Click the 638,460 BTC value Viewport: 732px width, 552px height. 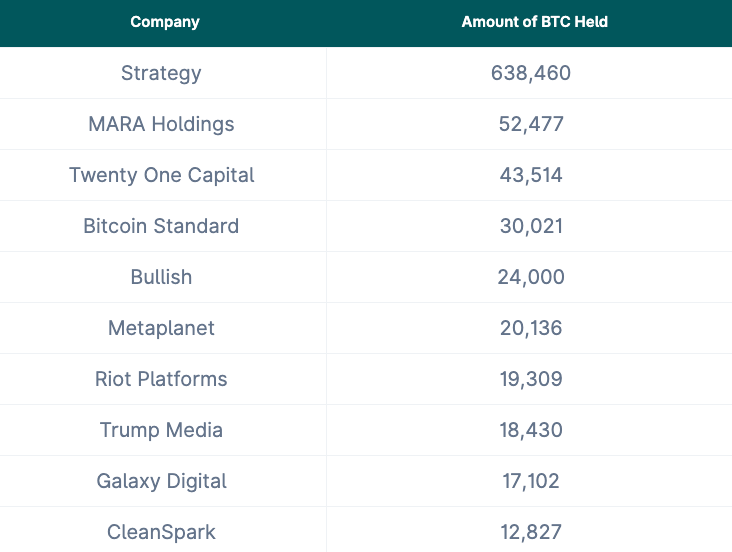531,73
